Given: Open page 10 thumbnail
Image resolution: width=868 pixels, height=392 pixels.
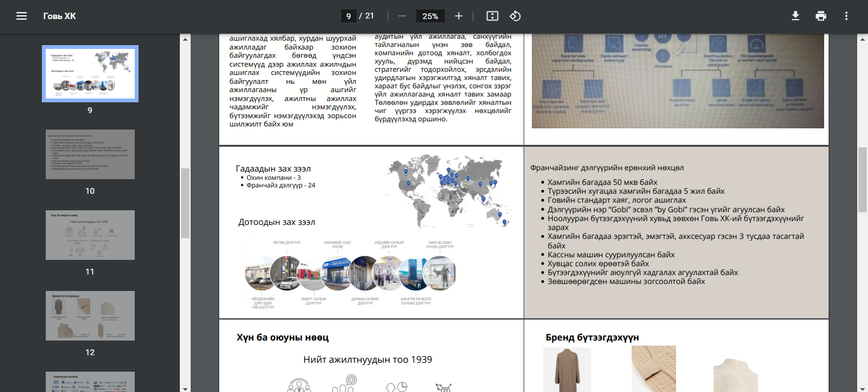Looking at the screenshot, I should (x=90, y=154).
